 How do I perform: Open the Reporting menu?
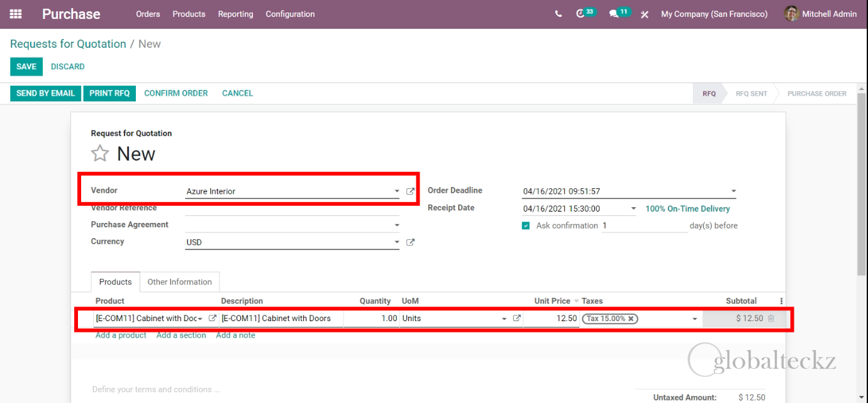click(x=235, y=14)
